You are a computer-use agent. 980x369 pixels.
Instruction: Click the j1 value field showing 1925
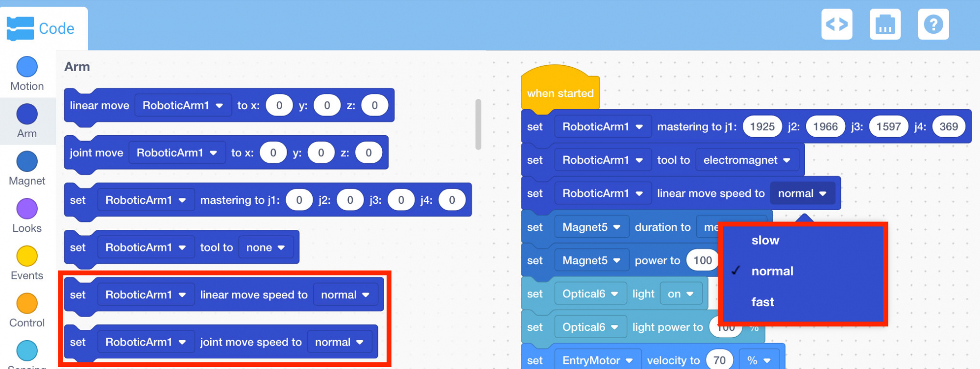[x=762, y=127]
